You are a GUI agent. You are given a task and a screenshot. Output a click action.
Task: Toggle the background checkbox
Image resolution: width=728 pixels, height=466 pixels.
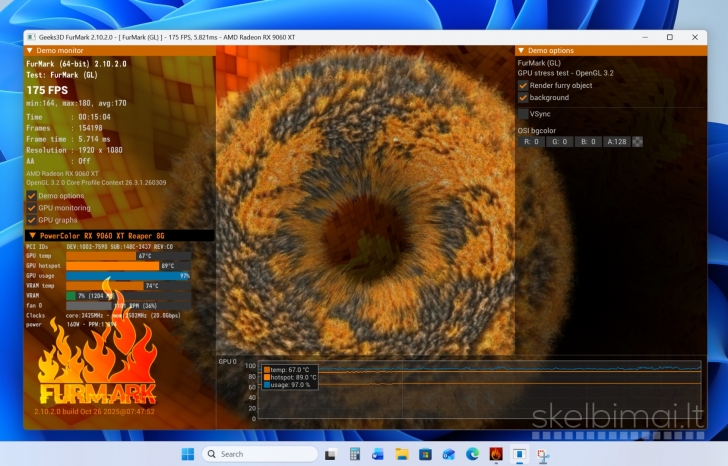pos(523,97)
